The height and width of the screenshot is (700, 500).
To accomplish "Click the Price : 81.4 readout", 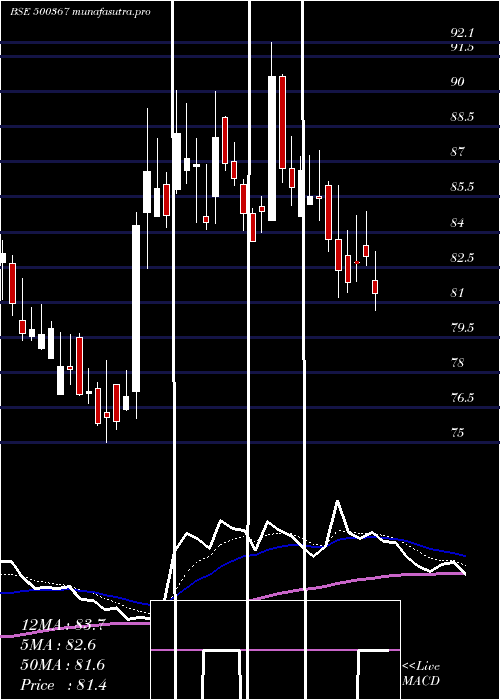I will (x=64, y=685).
